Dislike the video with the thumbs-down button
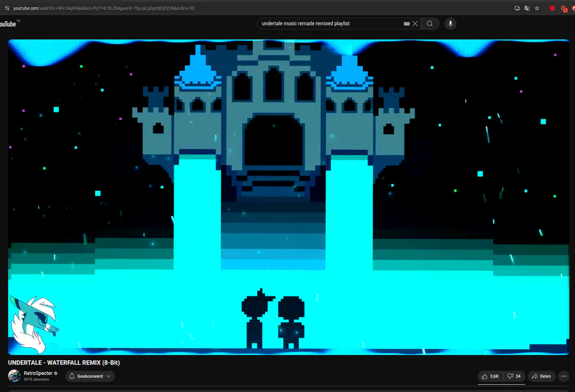Image resolution: width=575 pixels, height=392 pixels. pos(514,376)
